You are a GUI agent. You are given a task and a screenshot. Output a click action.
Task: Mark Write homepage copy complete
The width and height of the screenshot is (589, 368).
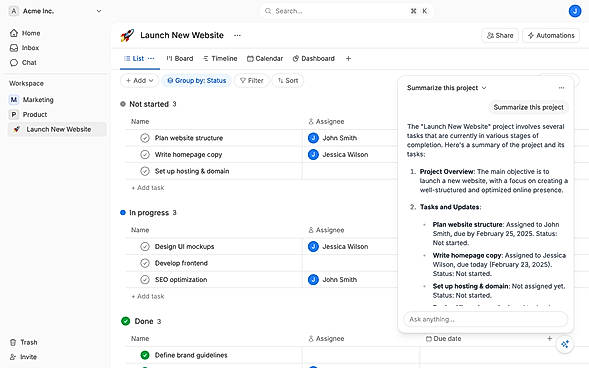pos(145,154)
